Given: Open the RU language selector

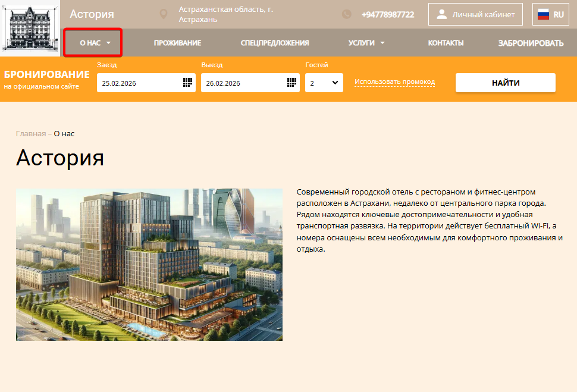Looking at the screenshot, I should tap(550, 14).
